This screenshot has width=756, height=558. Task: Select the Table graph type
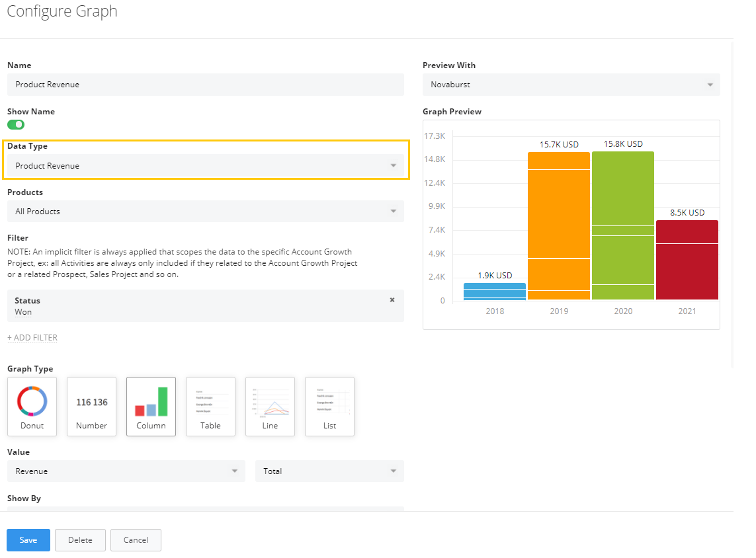coord(210,406)
